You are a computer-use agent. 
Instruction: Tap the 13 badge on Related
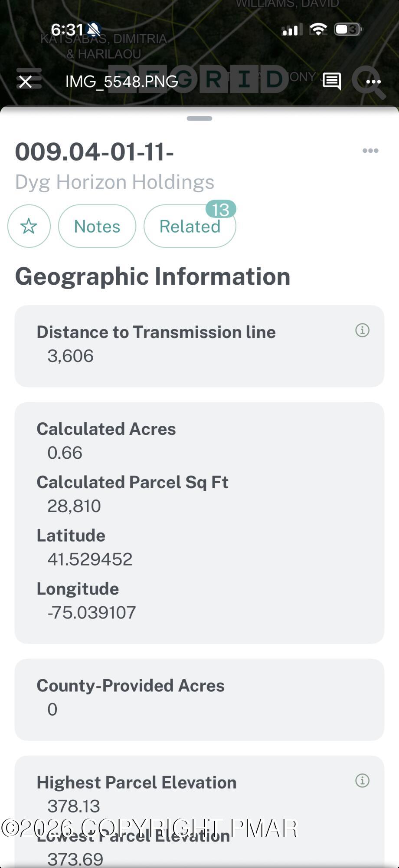point(221,209)
